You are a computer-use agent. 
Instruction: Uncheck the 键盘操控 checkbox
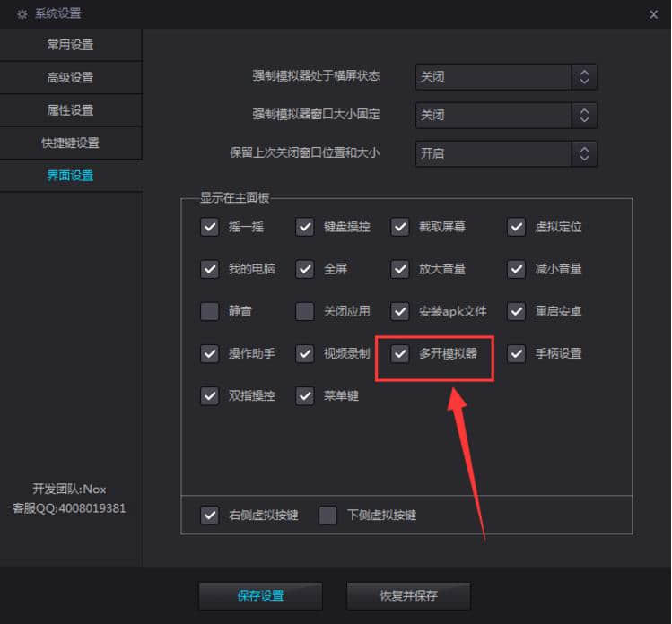305,227
